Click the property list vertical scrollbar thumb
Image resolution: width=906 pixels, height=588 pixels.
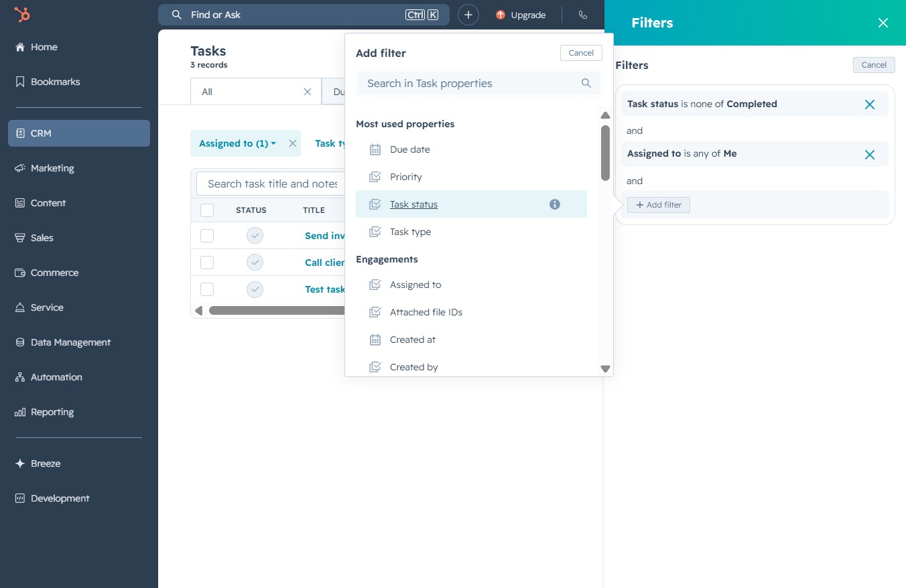605,153
